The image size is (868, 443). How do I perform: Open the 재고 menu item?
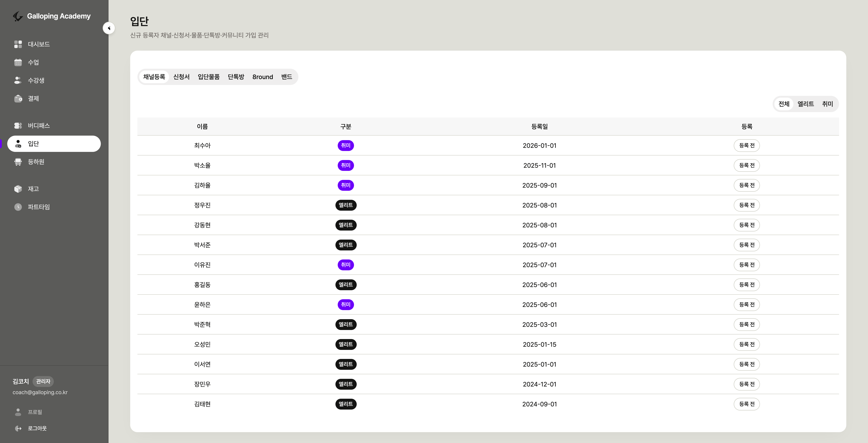(54, 189)
